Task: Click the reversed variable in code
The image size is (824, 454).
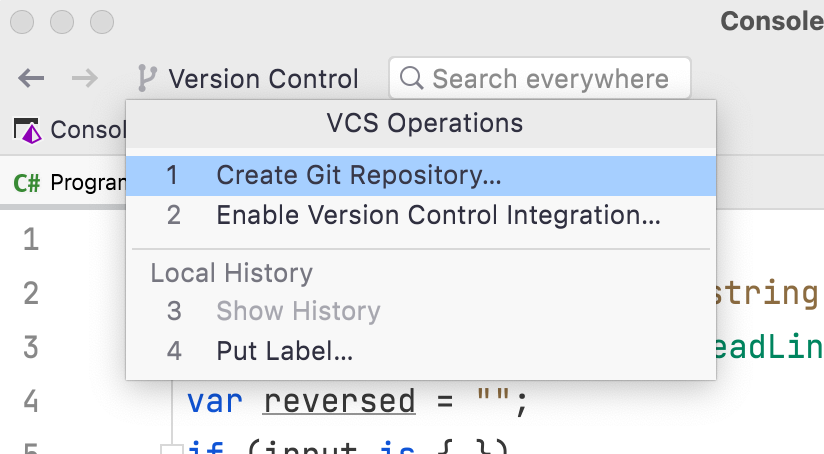Action: pos(339,402)
